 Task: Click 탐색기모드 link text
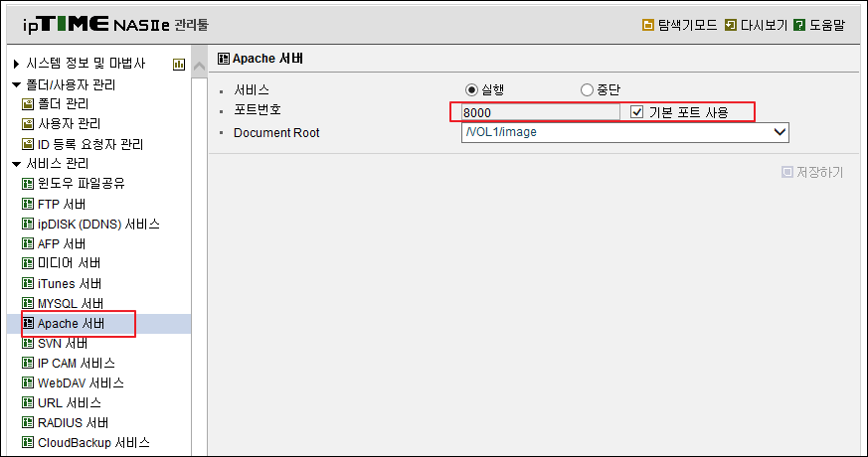coord(687,25)
